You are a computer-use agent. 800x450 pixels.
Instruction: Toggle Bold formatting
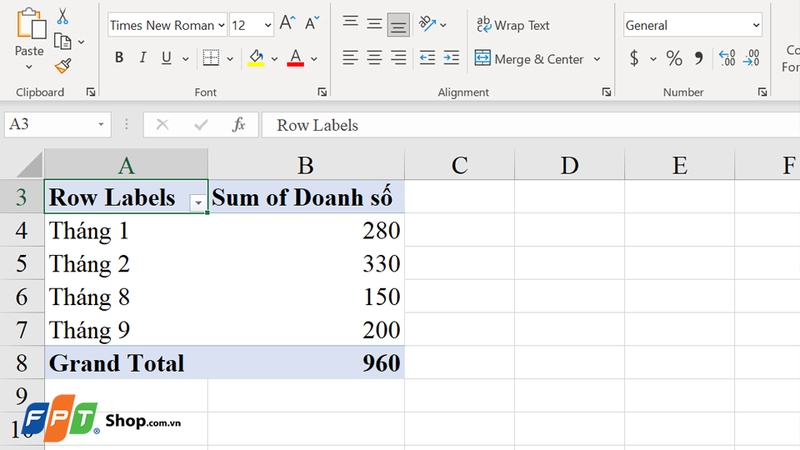(x=119, y=58)
